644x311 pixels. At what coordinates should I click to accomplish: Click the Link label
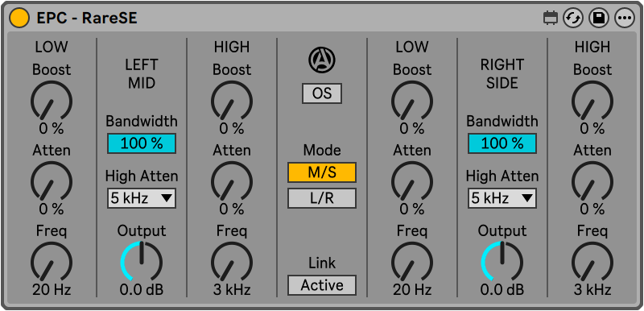click(321, 263)
